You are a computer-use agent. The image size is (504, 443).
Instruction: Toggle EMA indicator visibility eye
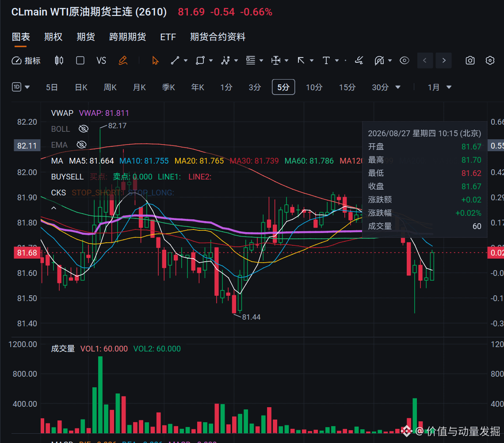(82, 145)
